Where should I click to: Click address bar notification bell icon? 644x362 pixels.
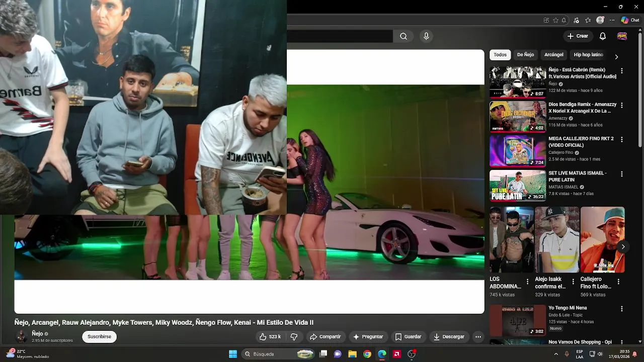[x=564, y=20]
